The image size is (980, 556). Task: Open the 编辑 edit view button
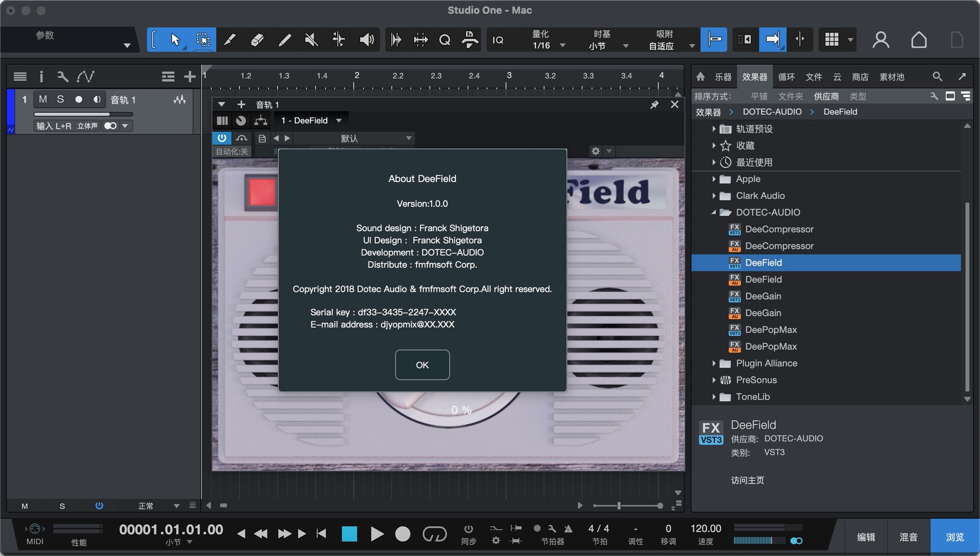click(x=866, y=537)
